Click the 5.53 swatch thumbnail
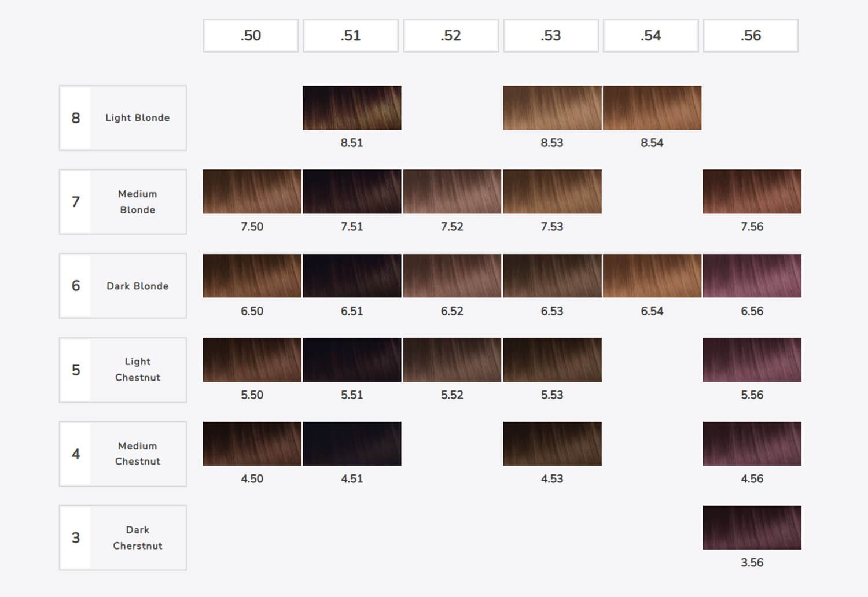This screenshot has height=597, width=868. (552, 360)
